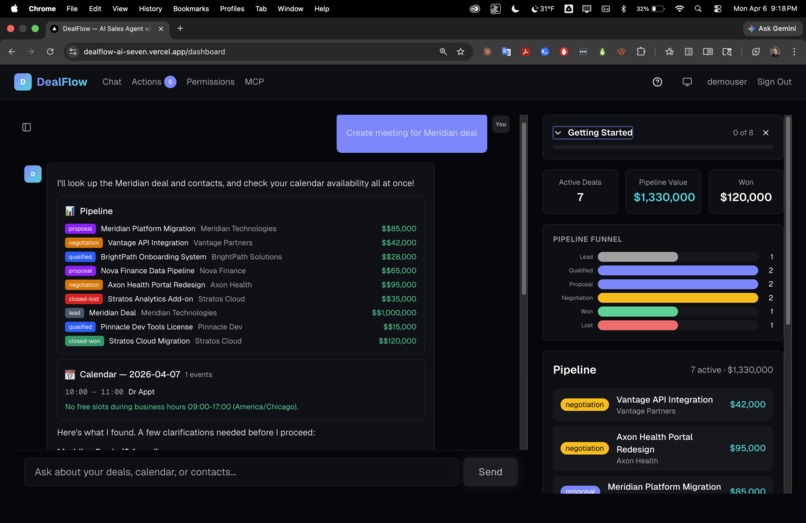Click the chat pane scrollbar
The height and width of the screenshot is (523, 806).
(x=524, y=208)
